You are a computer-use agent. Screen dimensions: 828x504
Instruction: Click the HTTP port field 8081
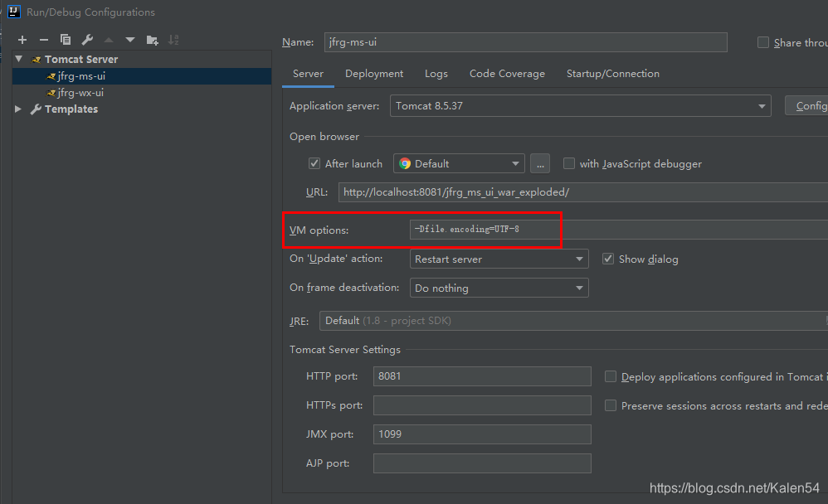tap(482, 376)
